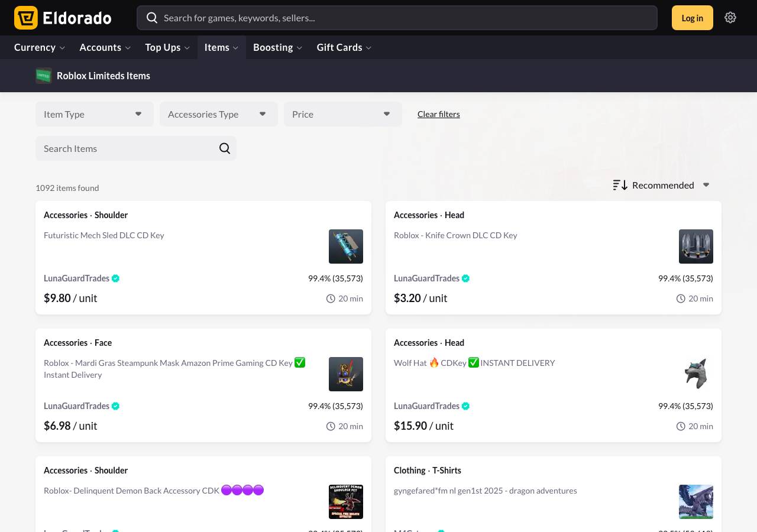The image size is (757, 532).
Task: Click verified badge on Mardi Gras Mask seller
Action: [x=116, y=406]
